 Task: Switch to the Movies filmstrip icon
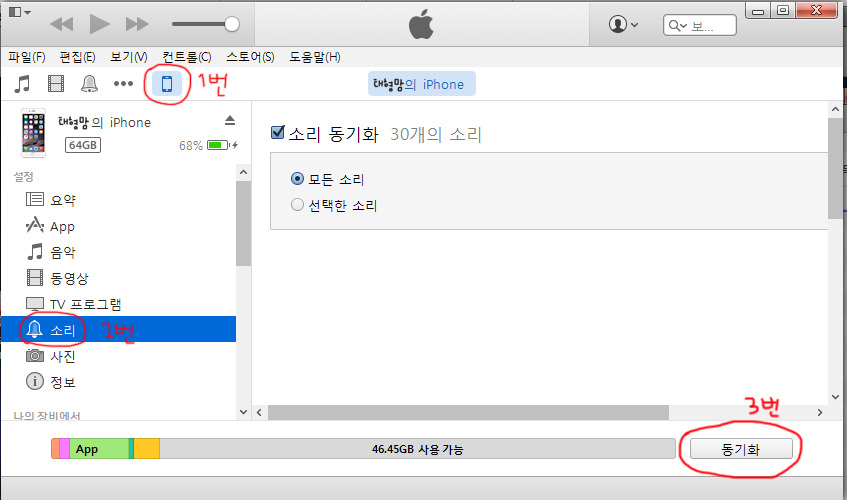pos(56,84)
